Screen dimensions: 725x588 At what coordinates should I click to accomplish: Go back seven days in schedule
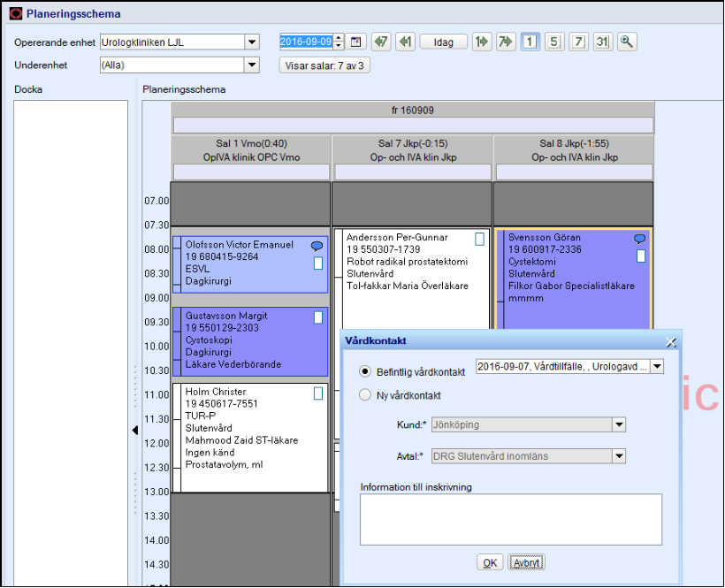pos(381,42)
